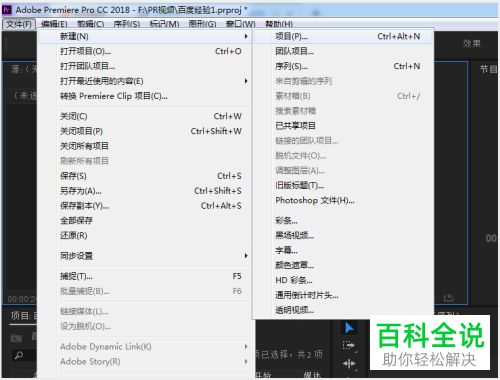
Task: Choose 通用倒计时片头... in New submenu
Action: point(343,295)
